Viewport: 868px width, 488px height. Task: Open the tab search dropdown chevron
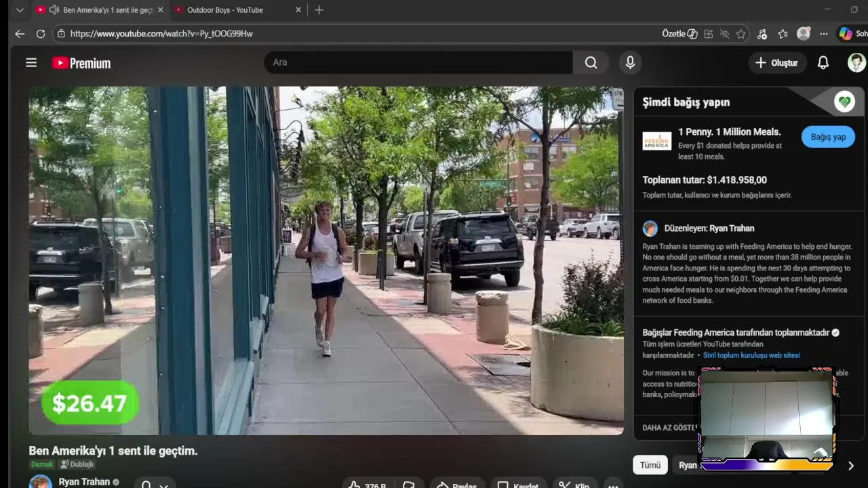click(20, 9)
